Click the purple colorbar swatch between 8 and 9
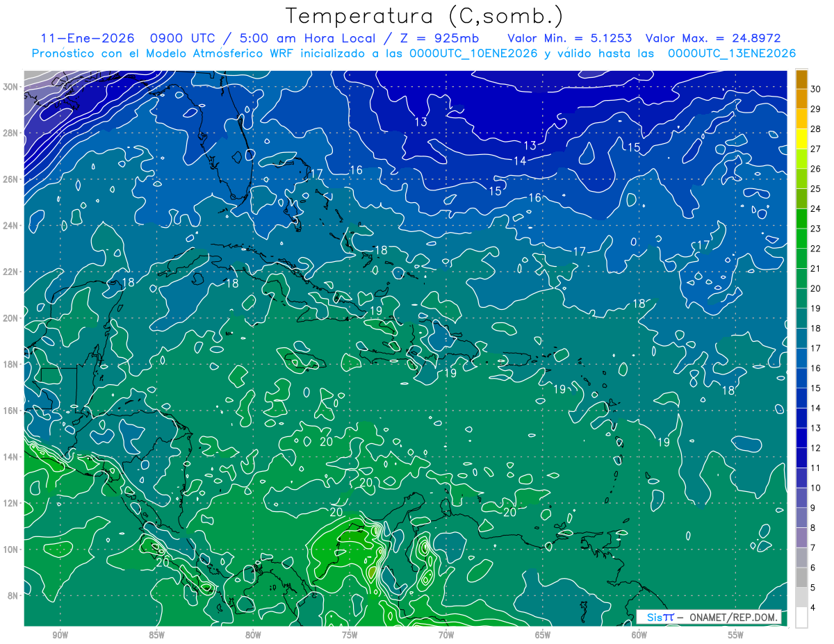The image size is (834, 644). pos(801,518)
